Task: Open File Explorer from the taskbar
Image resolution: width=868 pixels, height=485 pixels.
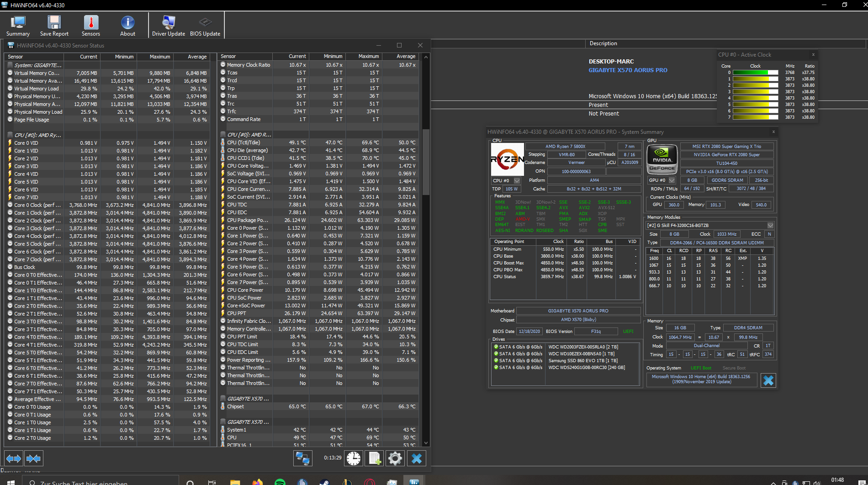Action: tap(235, 482)
